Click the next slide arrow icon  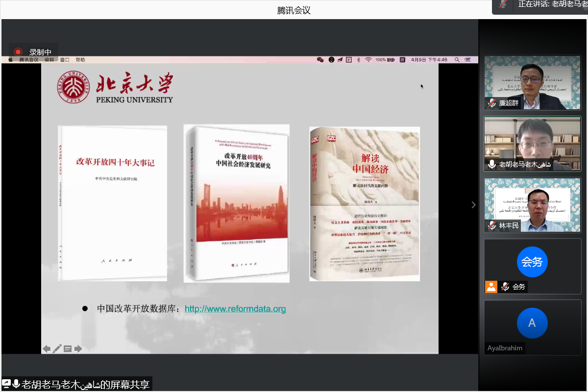(x=78, y=349)
